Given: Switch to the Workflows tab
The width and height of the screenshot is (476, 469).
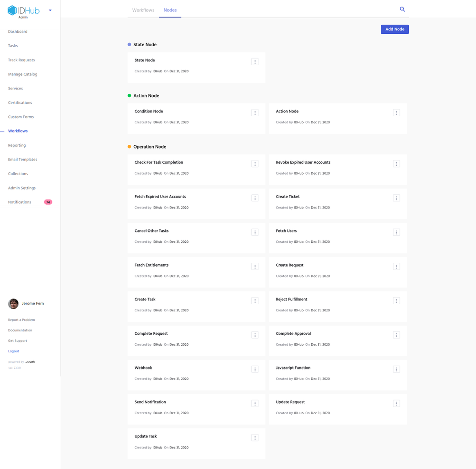Looking at the screenshot, I should click(143, 10).
